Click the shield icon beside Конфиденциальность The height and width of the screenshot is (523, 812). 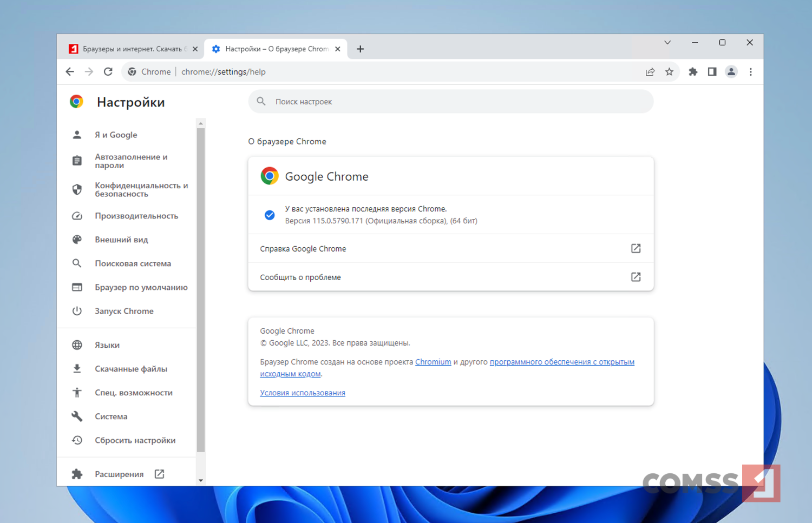point(77,189)
